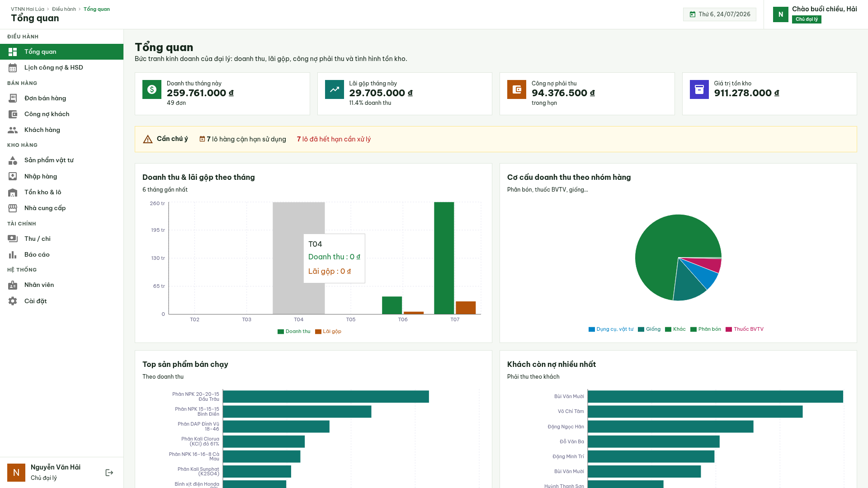Screen dimensions: 868x488
Task: Click the purple archive icon on inventory card
Action: click(x=699, y=89)
